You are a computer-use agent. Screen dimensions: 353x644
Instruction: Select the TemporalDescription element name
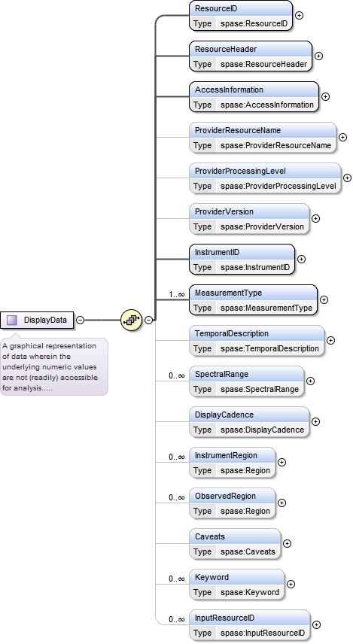click(x=231, y=334)
